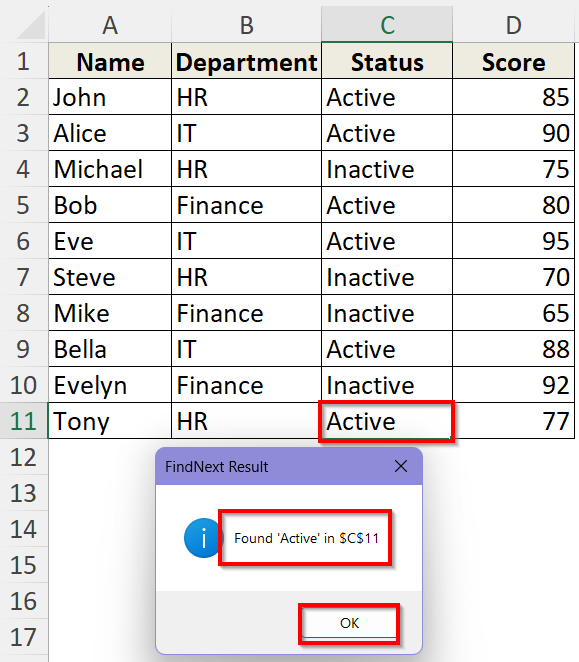
Task: Select Mike's Finance department cell
Action: pyautogui.click(x=246, y=313)
